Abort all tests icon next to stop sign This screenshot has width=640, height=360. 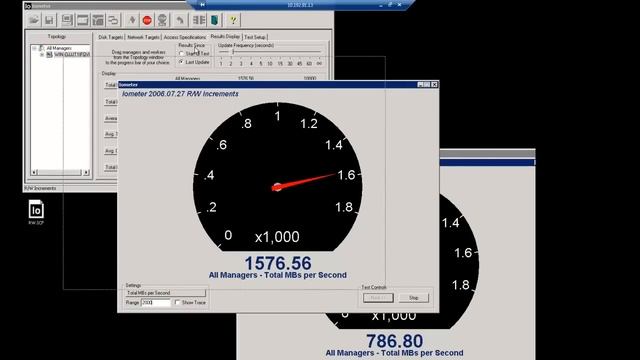coord(162,20)
